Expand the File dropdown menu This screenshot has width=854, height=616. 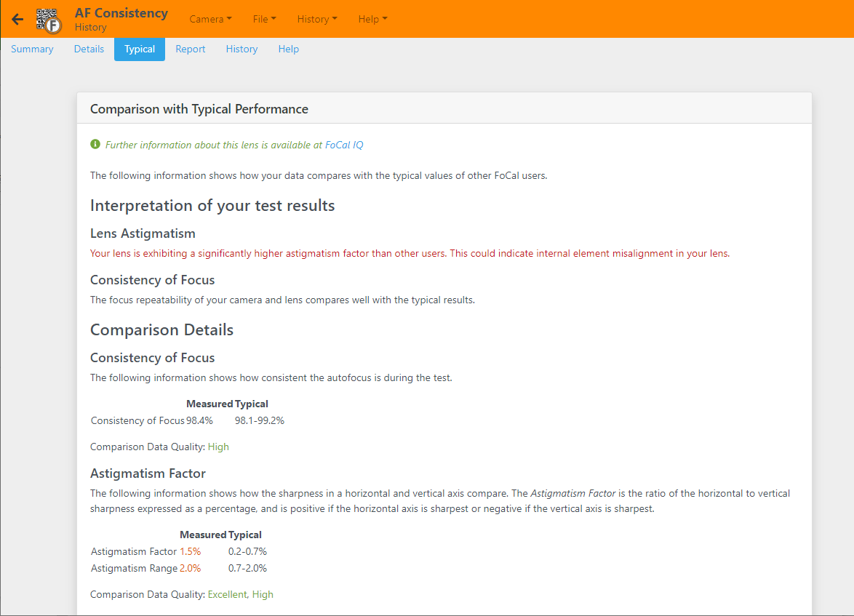(x=264, y=19)
